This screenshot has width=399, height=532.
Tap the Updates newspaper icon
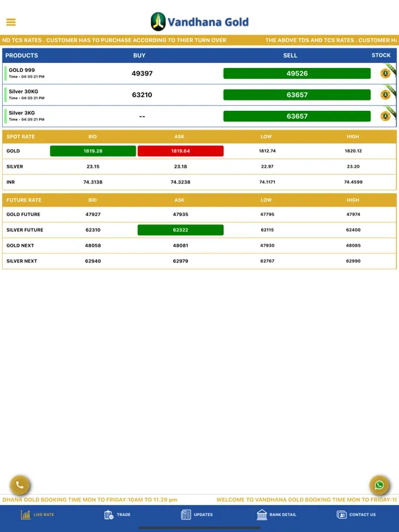pyautogui.click(x=186, y=515)
